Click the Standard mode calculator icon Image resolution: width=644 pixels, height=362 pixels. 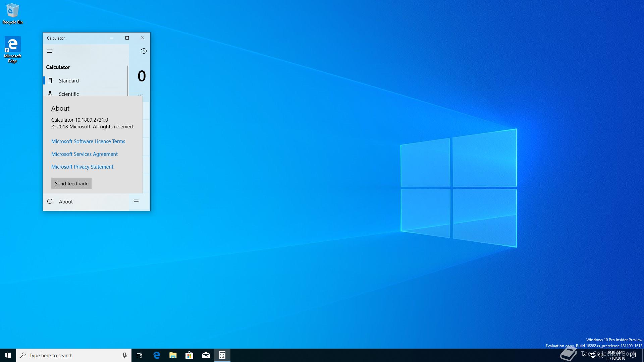(x=50, y=80)
